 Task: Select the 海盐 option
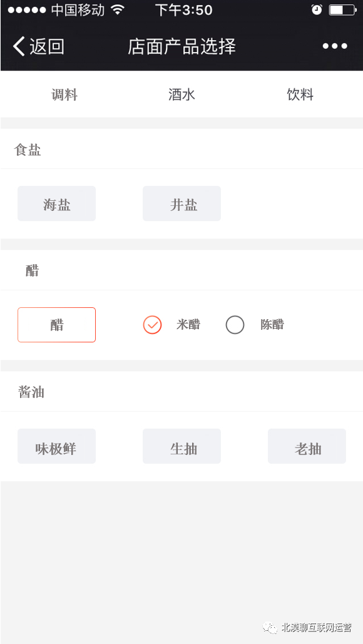56,203
